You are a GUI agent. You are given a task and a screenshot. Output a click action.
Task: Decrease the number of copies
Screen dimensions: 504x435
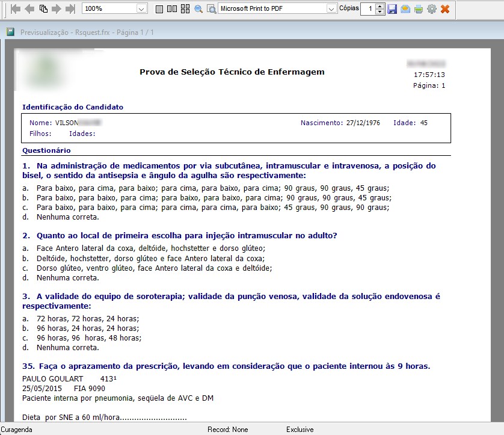380,12
